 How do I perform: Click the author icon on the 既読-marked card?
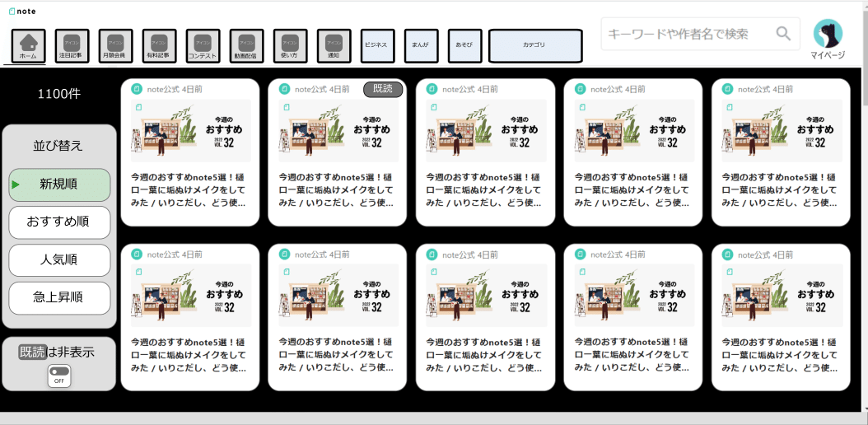click(x=285, y=89)
